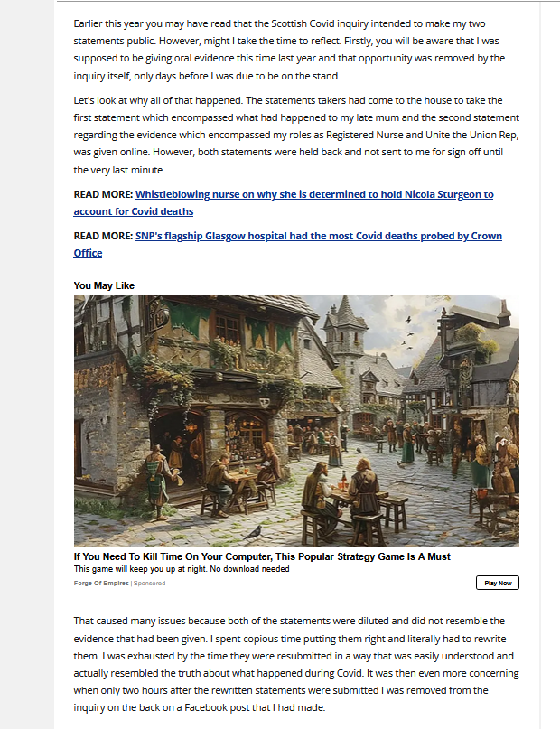Click the paragraph starting 'That caused many issues'

[x=296, y=664]
